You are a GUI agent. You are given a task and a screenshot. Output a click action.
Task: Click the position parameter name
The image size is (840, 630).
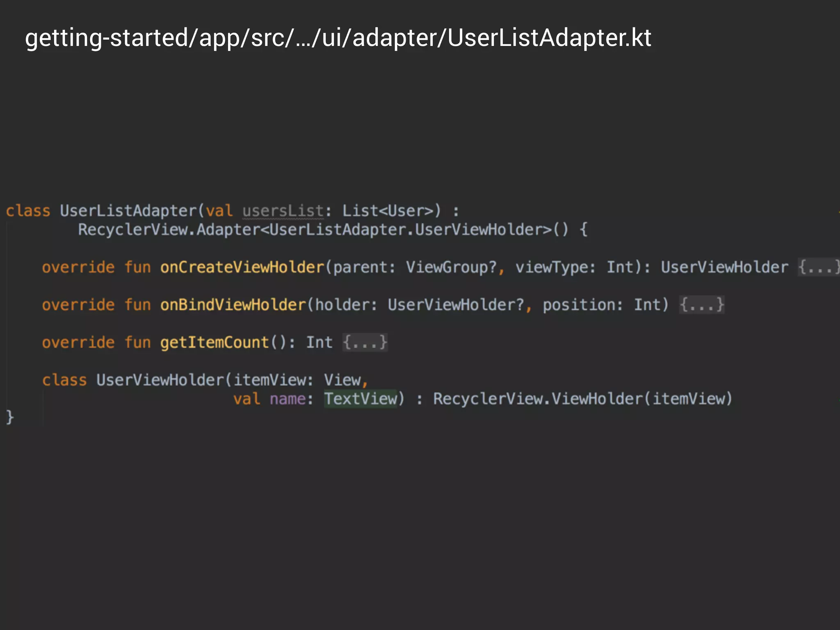point(579,305)
